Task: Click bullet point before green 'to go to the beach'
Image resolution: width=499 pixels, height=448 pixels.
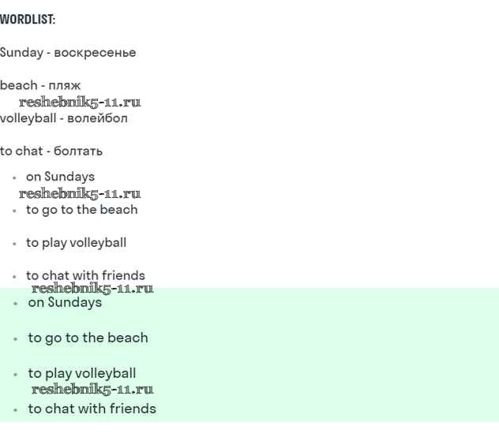Action: tap(15, 339)
